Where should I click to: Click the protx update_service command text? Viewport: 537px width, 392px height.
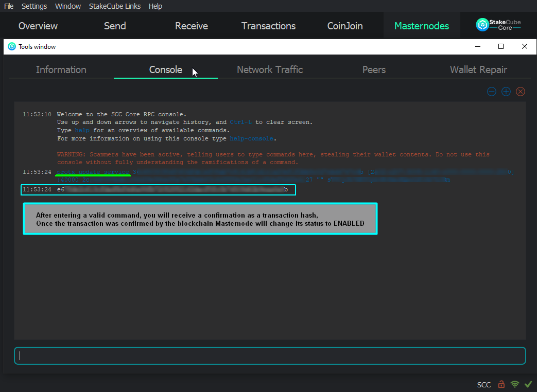pyautogui.click(x=93, y=172)
